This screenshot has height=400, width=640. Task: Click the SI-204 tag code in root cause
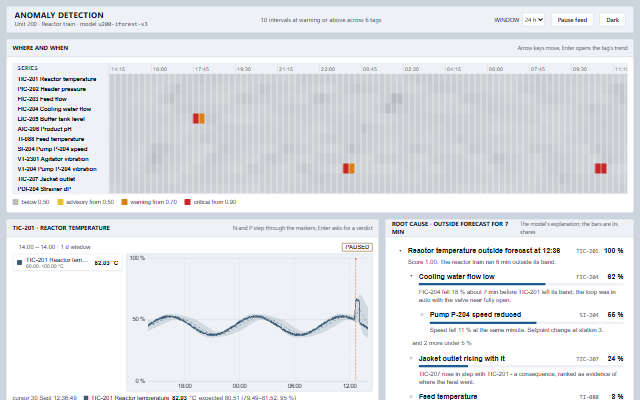click(x=589, y=315)
